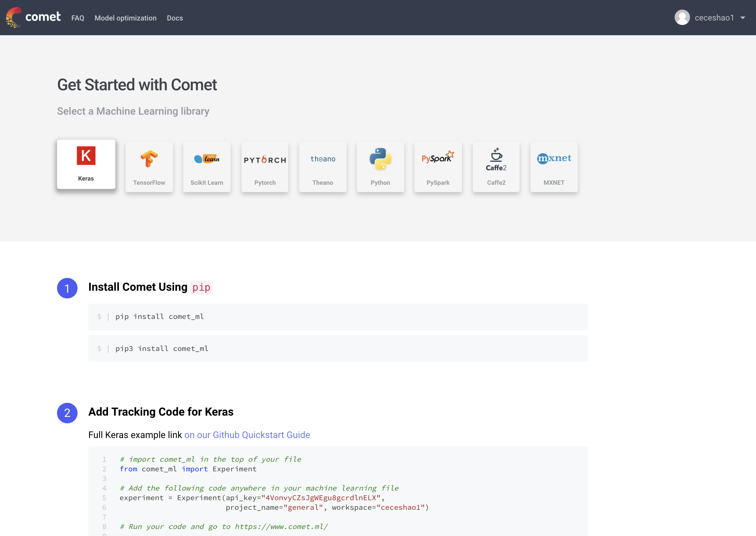
Task: Click the "Add Tracking Code for Keras" heading
Action: [161, 412]
